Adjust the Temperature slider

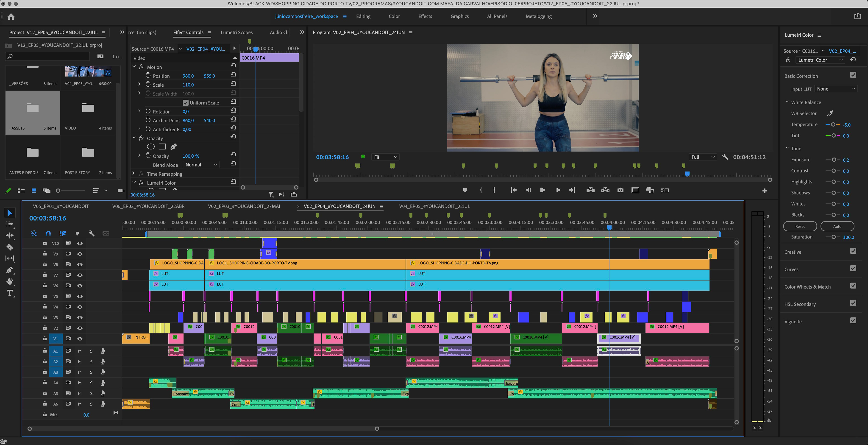pyautogui.click(x=833, y=124)
